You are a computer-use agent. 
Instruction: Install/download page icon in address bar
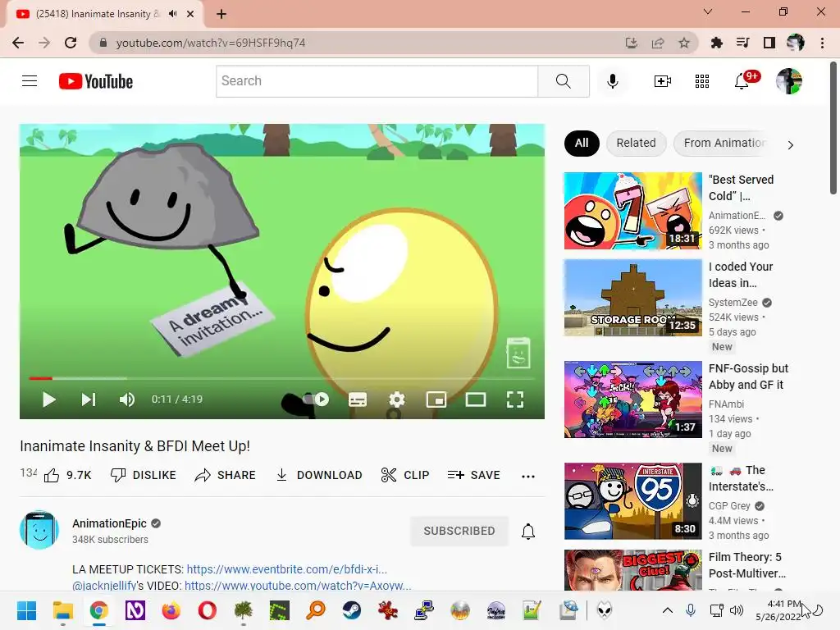coord(632,43)
